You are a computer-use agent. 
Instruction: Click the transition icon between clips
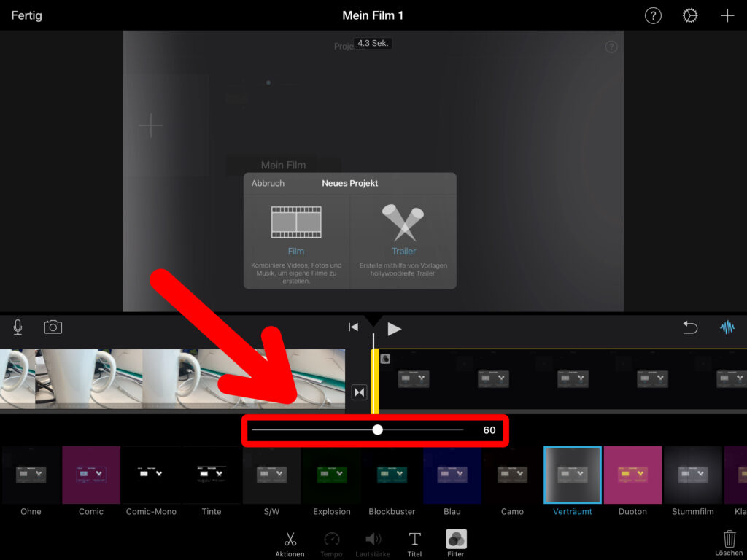(x=359, y=392)
